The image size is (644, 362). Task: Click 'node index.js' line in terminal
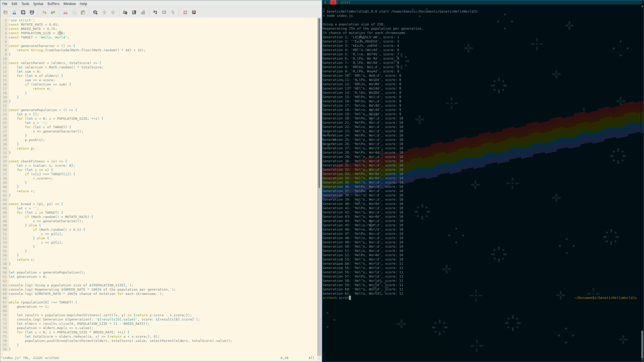[338, 16]
